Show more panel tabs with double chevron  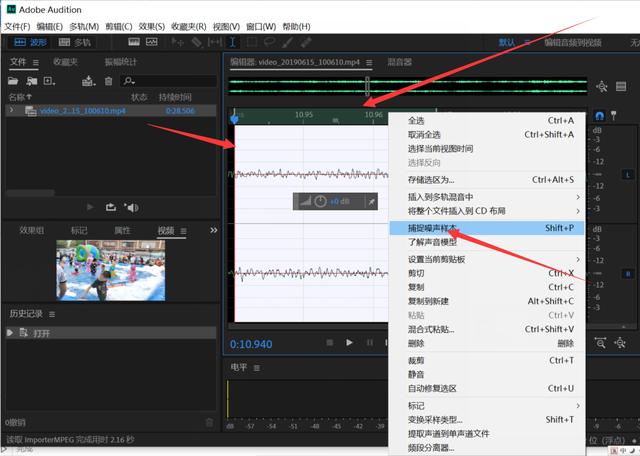click(213, 230)
